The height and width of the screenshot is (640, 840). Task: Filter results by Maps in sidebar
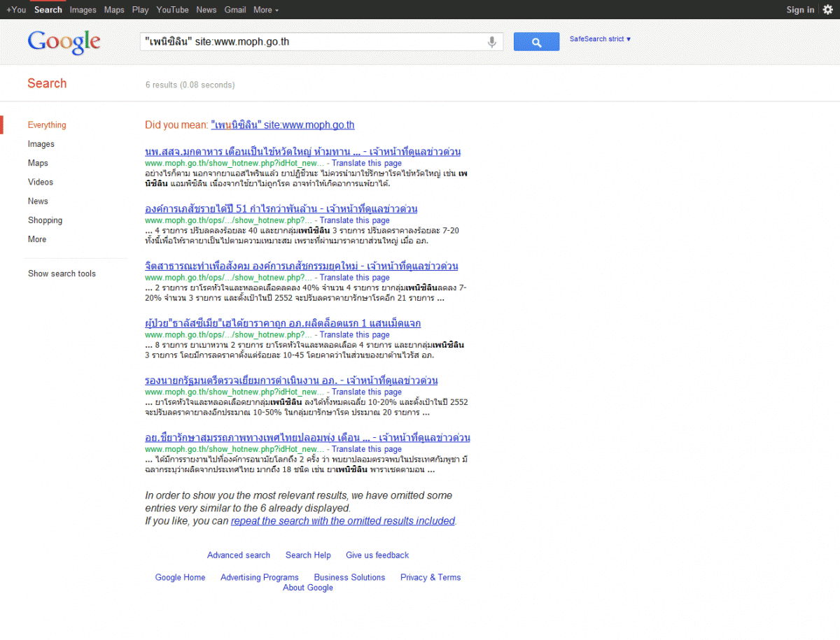pyautogui.click(x=38, y=163)
